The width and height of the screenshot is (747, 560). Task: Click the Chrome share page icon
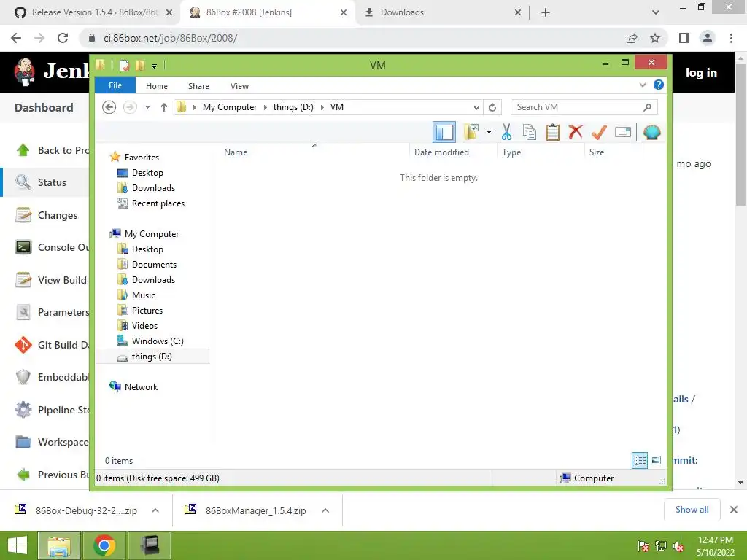tap(632, 38)
